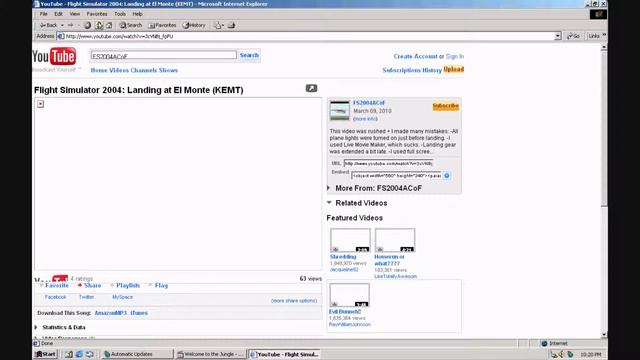Image resolution: width=640 pixels, height=360 pixels.
Task: Click the YouTube search text box
Action: pos(163,56)
